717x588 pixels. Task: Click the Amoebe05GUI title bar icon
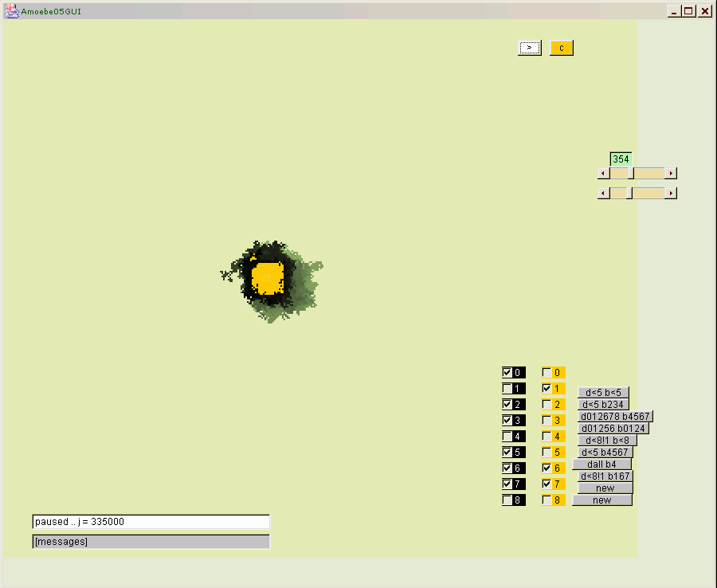(x=11, y=11)
